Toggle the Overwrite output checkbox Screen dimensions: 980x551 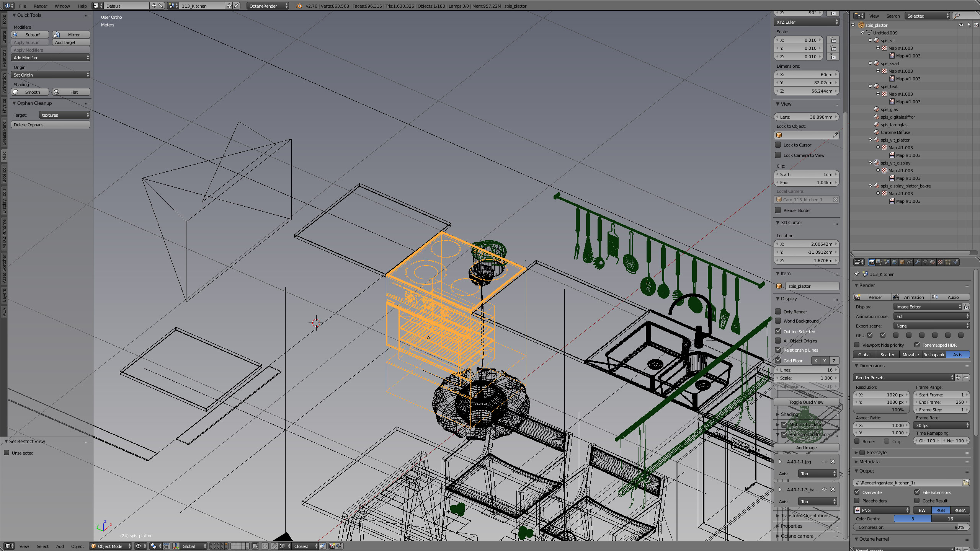coord(857,492)
